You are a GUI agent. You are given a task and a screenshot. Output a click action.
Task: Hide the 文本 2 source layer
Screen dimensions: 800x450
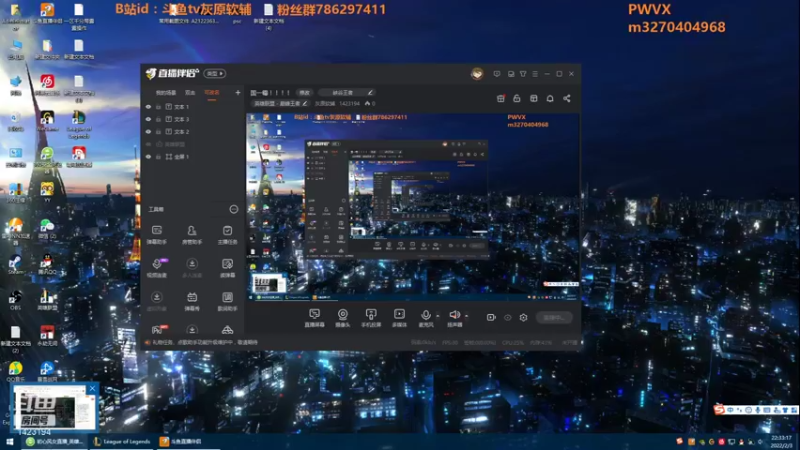[x=148, y=132]
